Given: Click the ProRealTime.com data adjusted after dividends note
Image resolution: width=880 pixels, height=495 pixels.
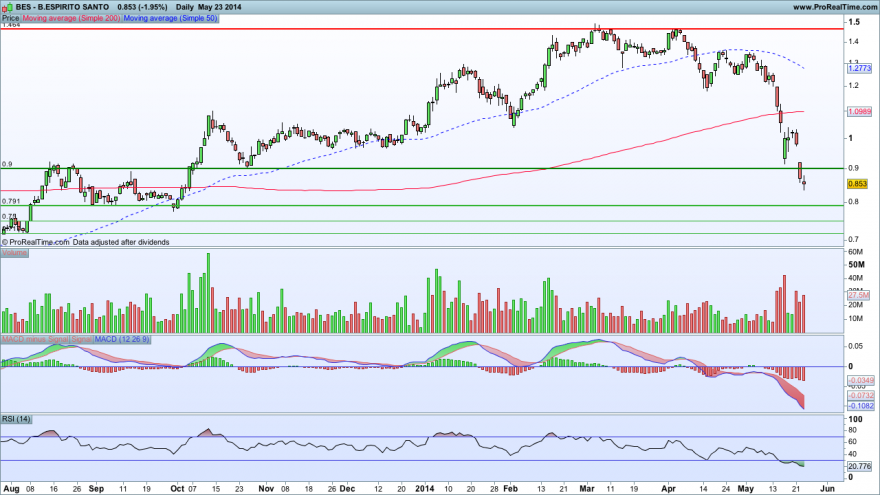Looking at the screenshot, I should point(85,242).
